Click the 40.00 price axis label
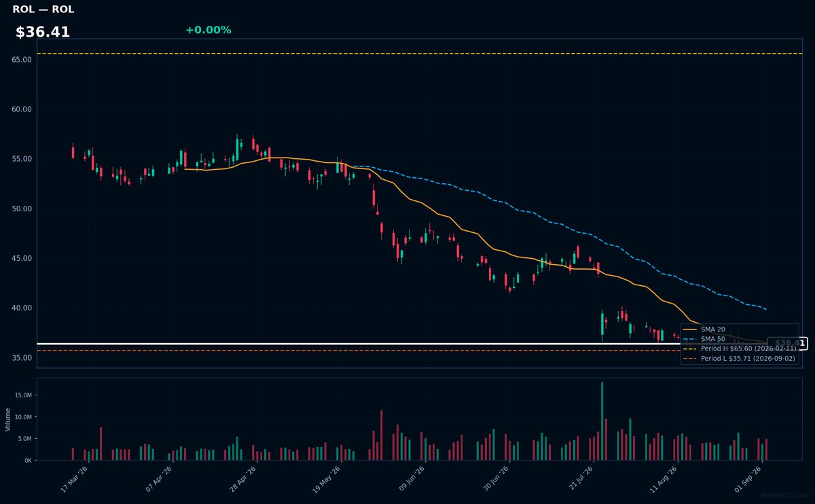This screenshot has width=815, height=504. click(x=22, y=308)
